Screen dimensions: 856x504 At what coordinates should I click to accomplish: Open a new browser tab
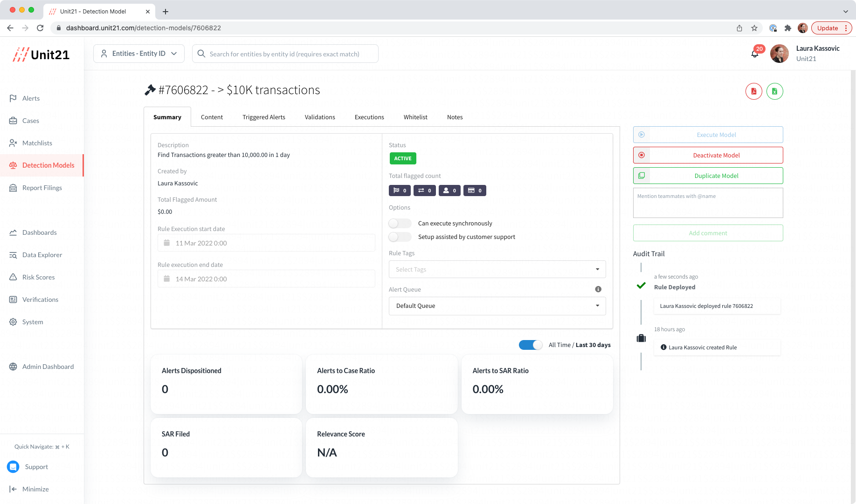point(166,11)
